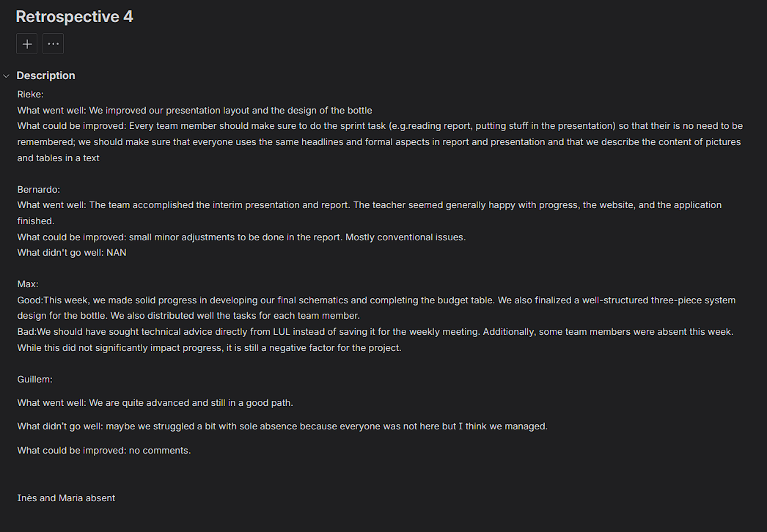Click Max's "Good:This week" paragraph
Image resolution: width=767 pixels, height=532 pixels.
pyautogui.click(x=293, y=300)
